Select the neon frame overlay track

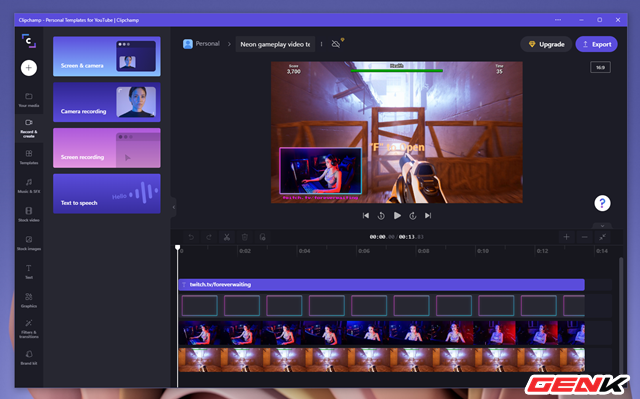382,306
